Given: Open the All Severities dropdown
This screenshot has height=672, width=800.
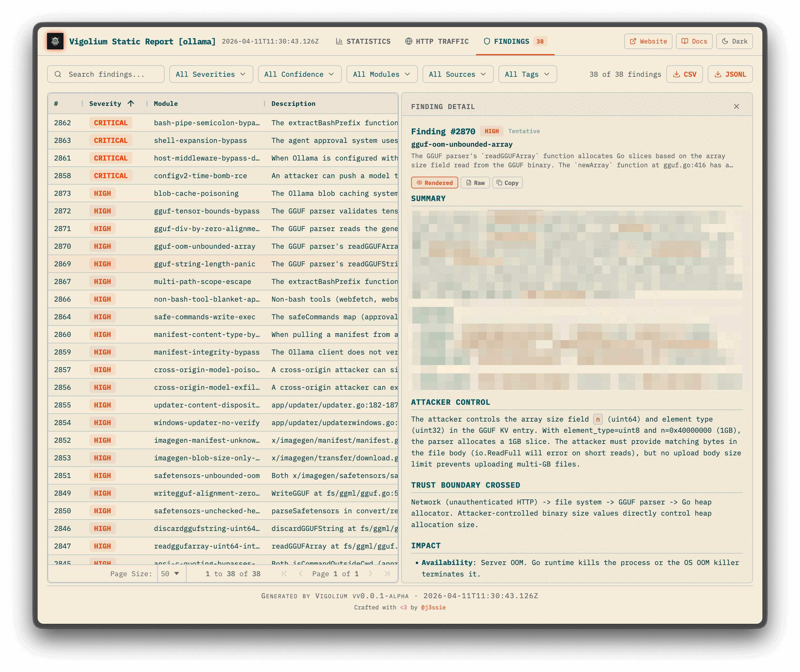Looking at the screenshot, I should pyautogui.click(x=211, y=74).
